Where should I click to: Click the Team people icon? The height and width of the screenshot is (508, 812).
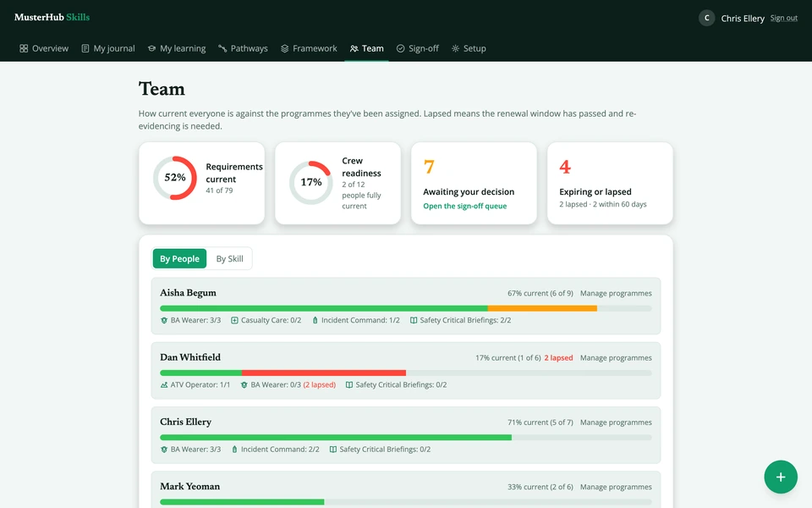[x=354, y=48]
